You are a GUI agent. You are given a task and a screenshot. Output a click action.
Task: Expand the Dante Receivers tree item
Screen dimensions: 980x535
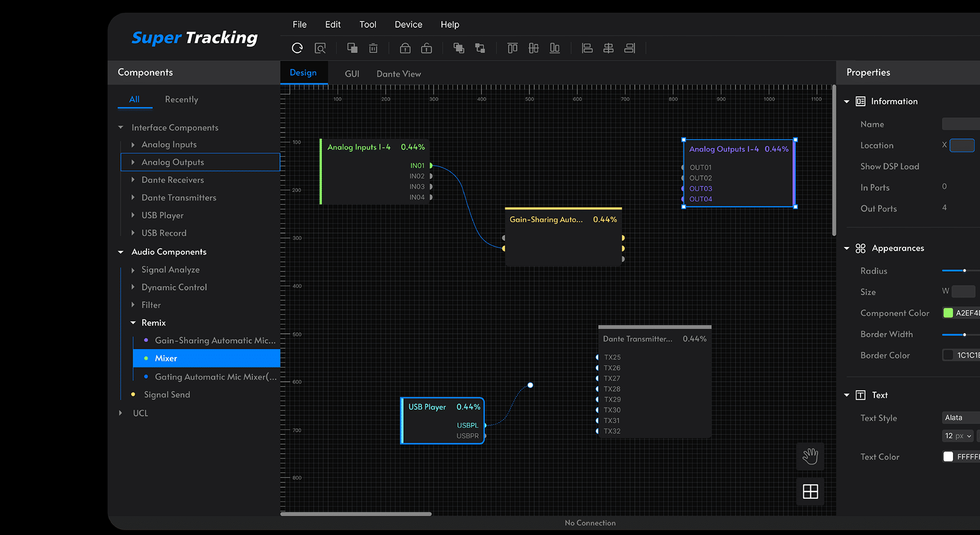[x=133, y=180]
